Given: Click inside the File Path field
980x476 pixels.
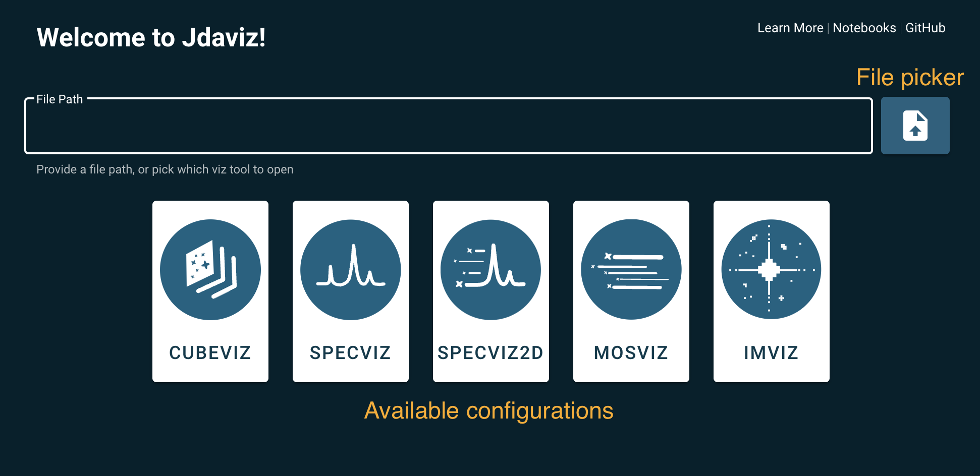Looking at the screenshot, I should click(448, 126).
